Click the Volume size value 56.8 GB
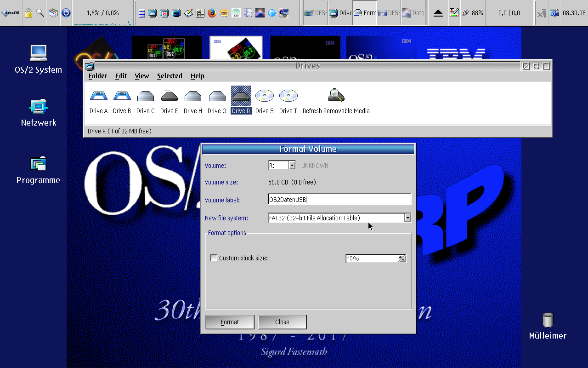588x368 pixels. coord(292,182)
